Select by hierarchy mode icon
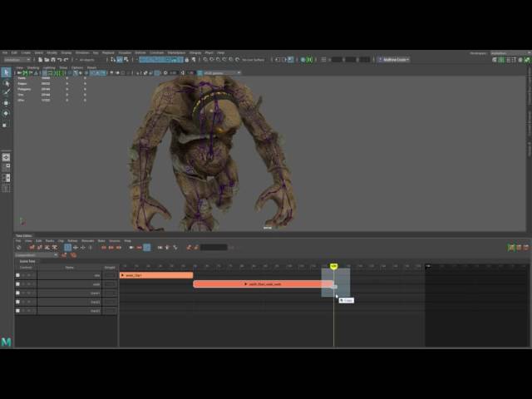 (113, 60)
